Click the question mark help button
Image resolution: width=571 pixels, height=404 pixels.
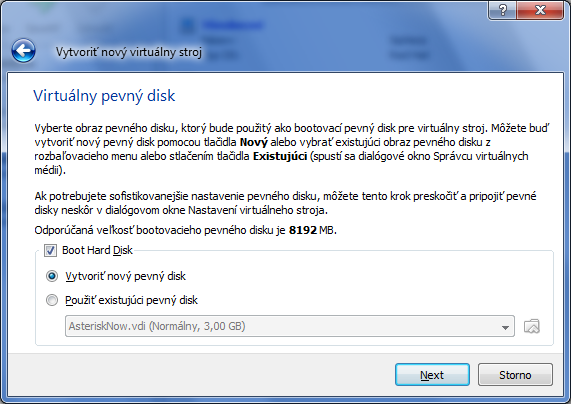click(502, 10)
